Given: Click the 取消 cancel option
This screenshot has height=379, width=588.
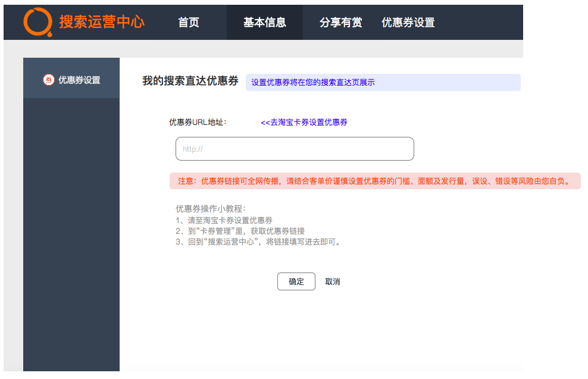Looking at the screenshot, I should pyautogui.click(x=333, y=281).
